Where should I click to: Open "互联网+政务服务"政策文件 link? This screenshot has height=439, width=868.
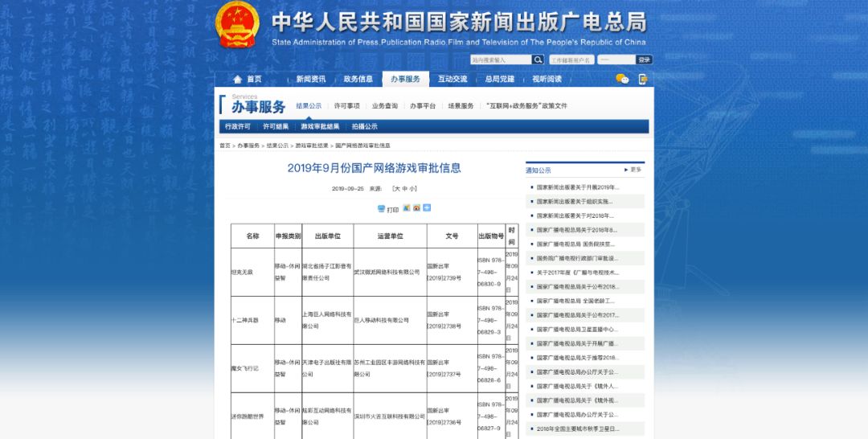pos(526,106)
